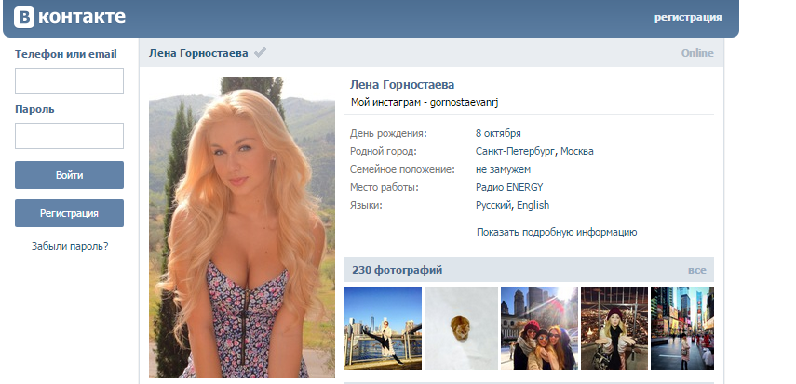Click the 8 октября birthday link
The image size is (796, 384).
coord(498,134)
